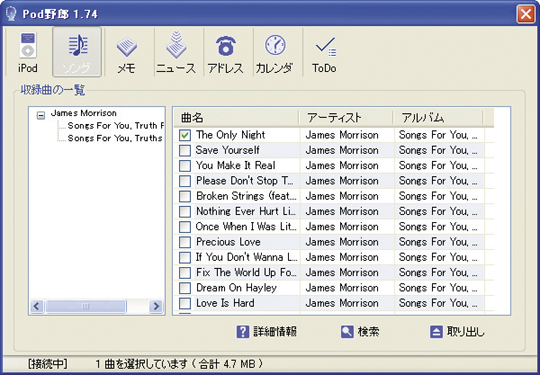
Task: Select Dream On Hayley song title
Action: point(236,288)
